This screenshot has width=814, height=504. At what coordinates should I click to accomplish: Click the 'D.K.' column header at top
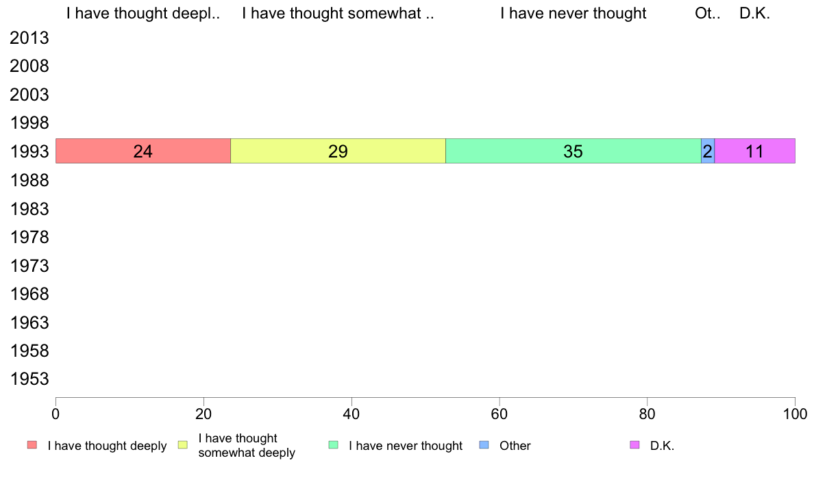pyautogui.click(x=755, y=14)
